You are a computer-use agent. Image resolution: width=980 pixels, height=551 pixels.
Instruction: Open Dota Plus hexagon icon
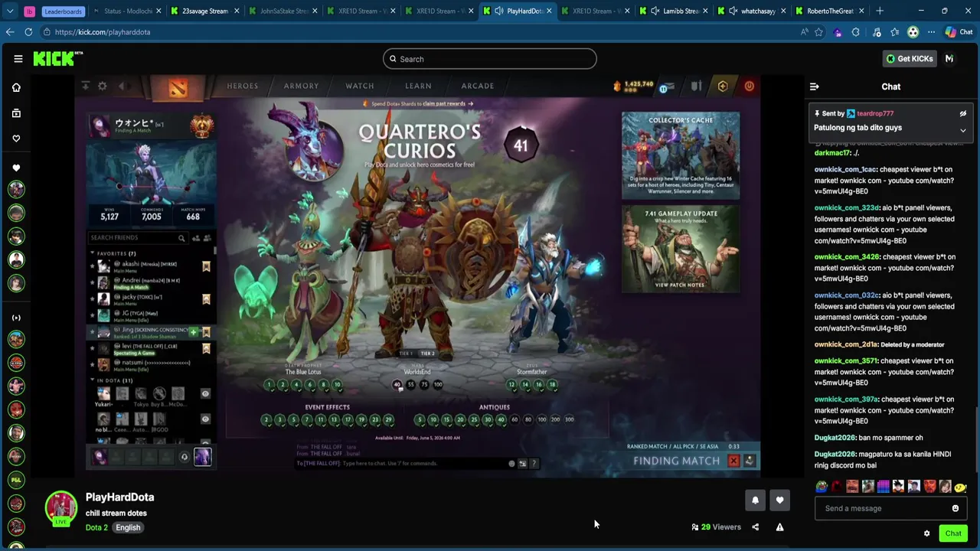click(723, 86)
